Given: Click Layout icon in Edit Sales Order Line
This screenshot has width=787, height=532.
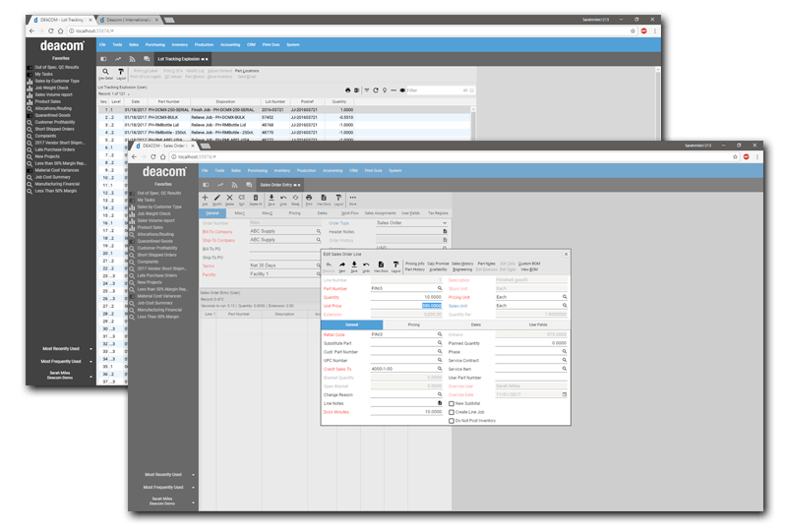Looking at the screenshot, I should 396,265.
